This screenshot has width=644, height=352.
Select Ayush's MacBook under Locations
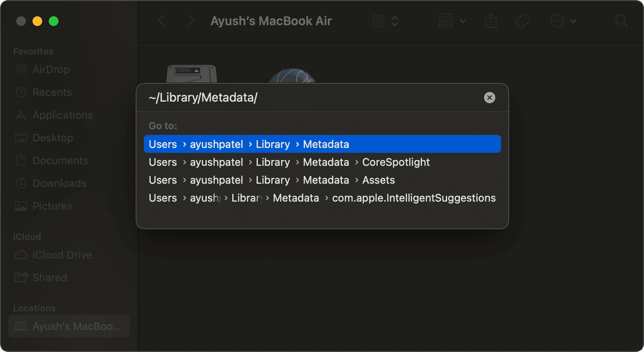pyautogui.click(x=69, y=326)
